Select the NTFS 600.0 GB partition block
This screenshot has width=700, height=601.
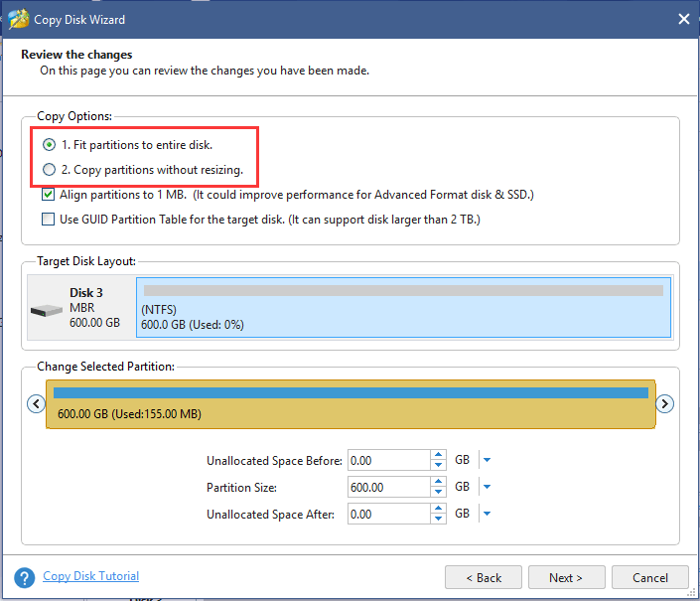coord(403,307)
